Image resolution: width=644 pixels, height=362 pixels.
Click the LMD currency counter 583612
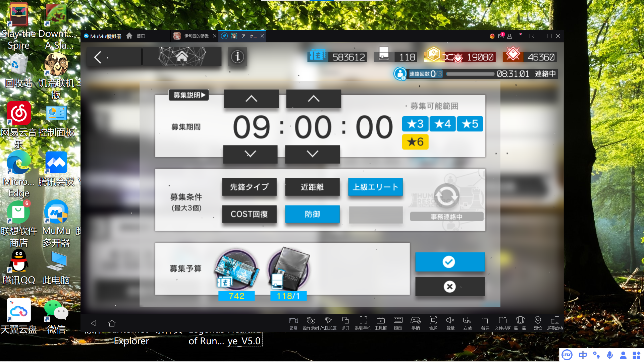click(337, 57)
